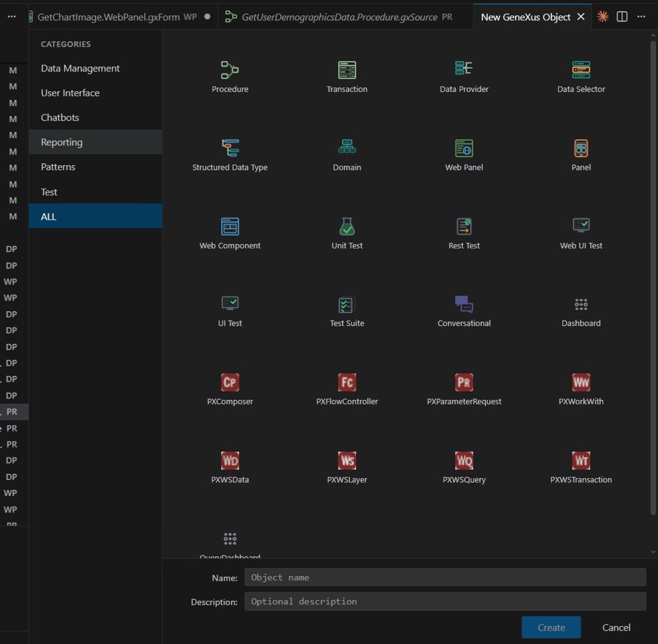This screenshot has width=658, height=644.
Task: Select the Procedure object icon
Action: pos(230,70)
